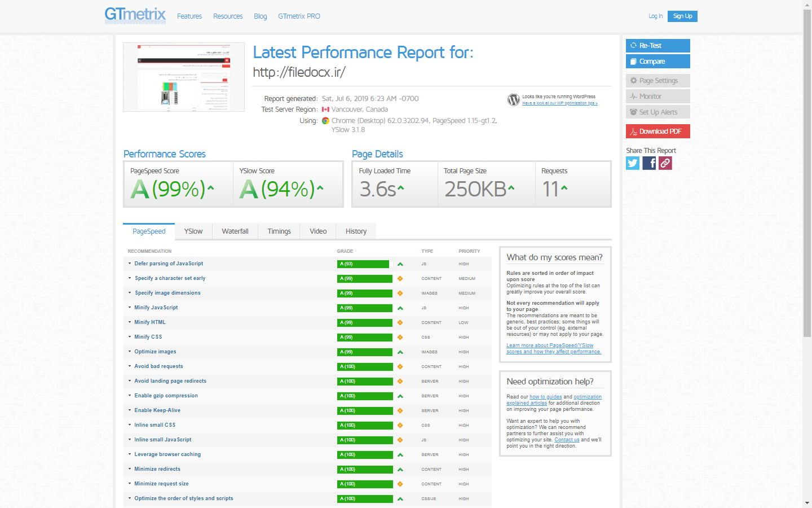Image resolution: width=812 pixels, height=508 pixels.
Task: Click arrow beside YSlow Score A(94%)
Action: coord(320,187)
